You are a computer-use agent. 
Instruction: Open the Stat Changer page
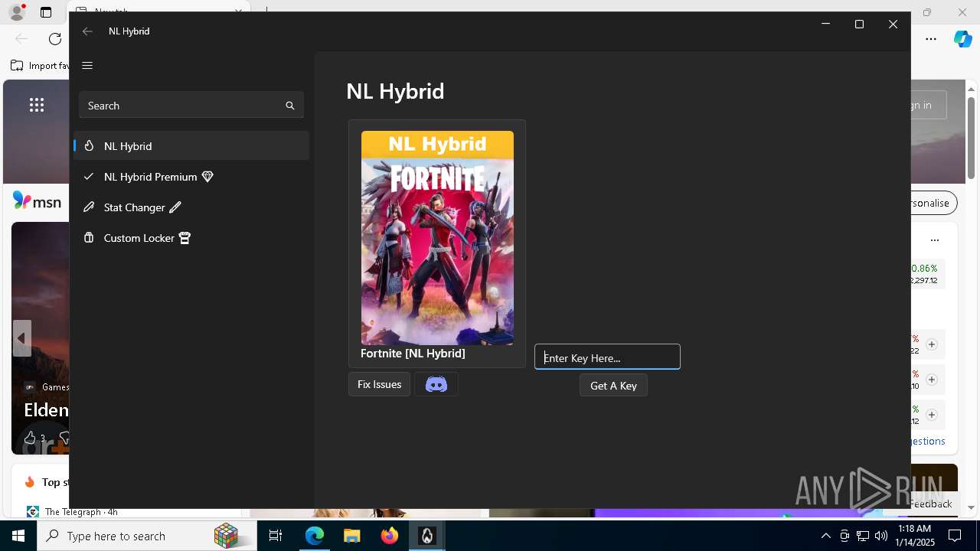(191, 207)
